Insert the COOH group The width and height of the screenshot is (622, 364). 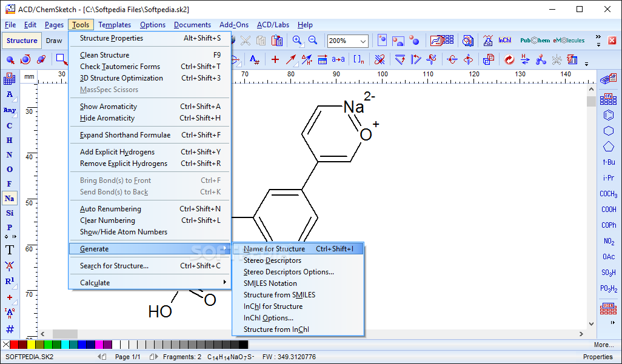click(609, 210)
